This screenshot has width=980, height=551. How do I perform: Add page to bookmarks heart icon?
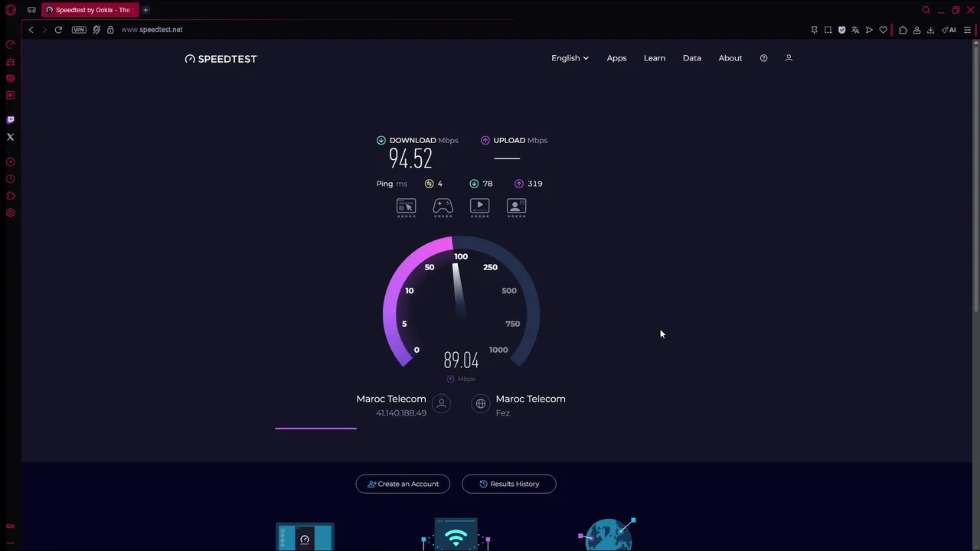(883, 30)
